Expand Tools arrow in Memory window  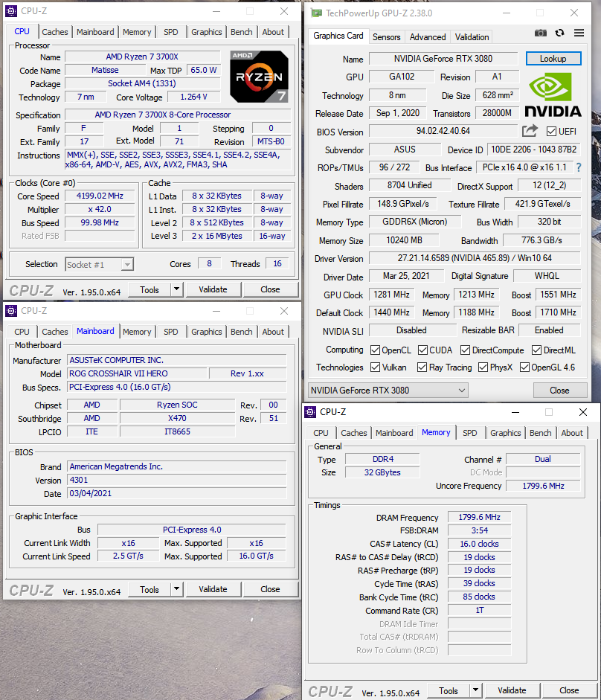point(476,690)
